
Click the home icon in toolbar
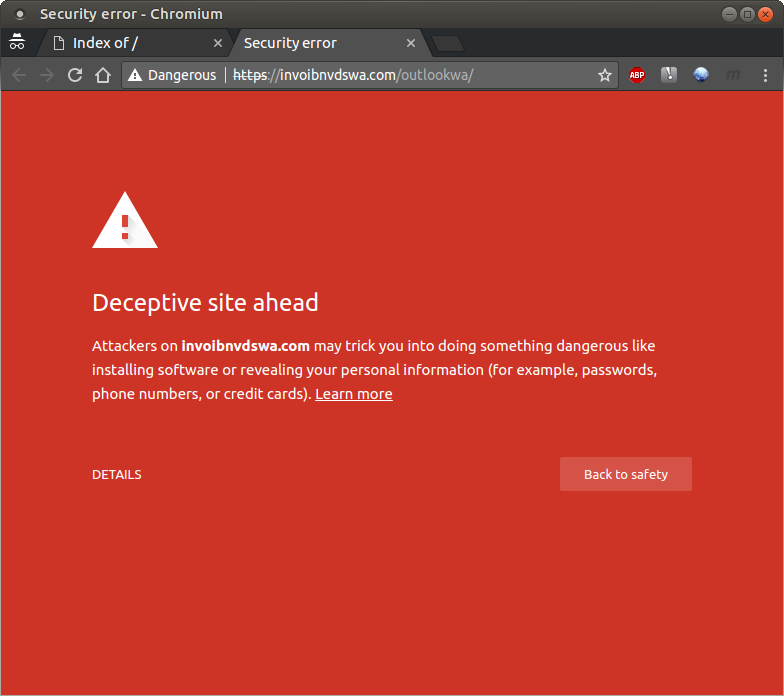tap(102, 75)
